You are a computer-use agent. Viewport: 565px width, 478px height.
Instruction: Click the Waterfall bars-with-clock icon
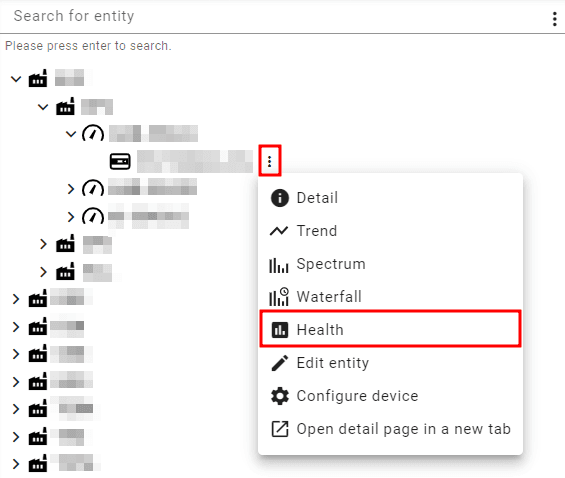coord(279,297)
